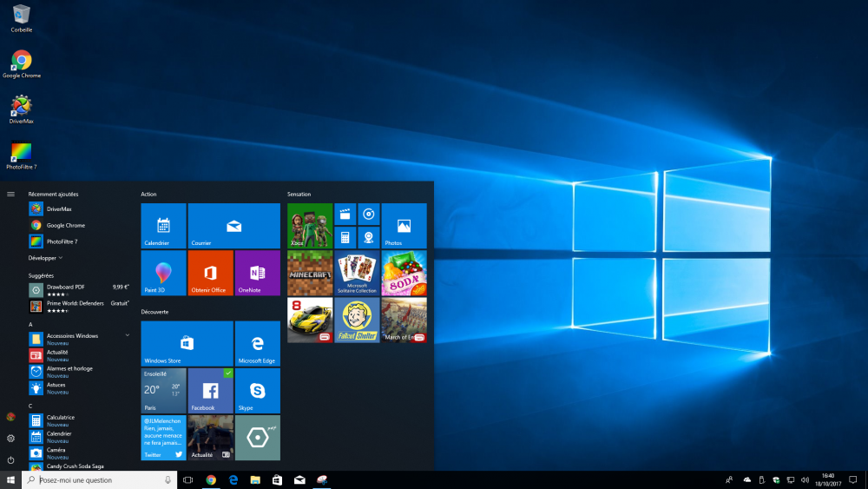Screen dimensions: 868x489
Task: Open the Paint 3D tile
Action: [163, 273]
